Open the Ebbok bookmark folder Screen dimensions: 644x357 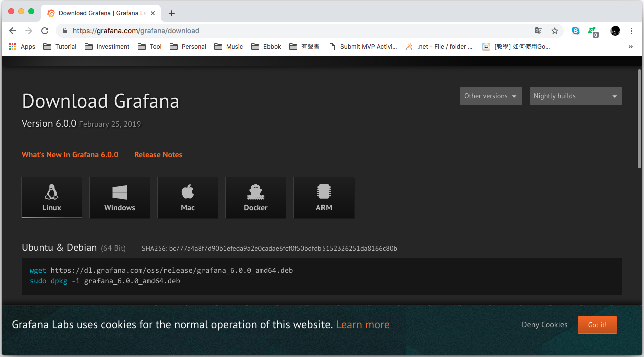266,47
